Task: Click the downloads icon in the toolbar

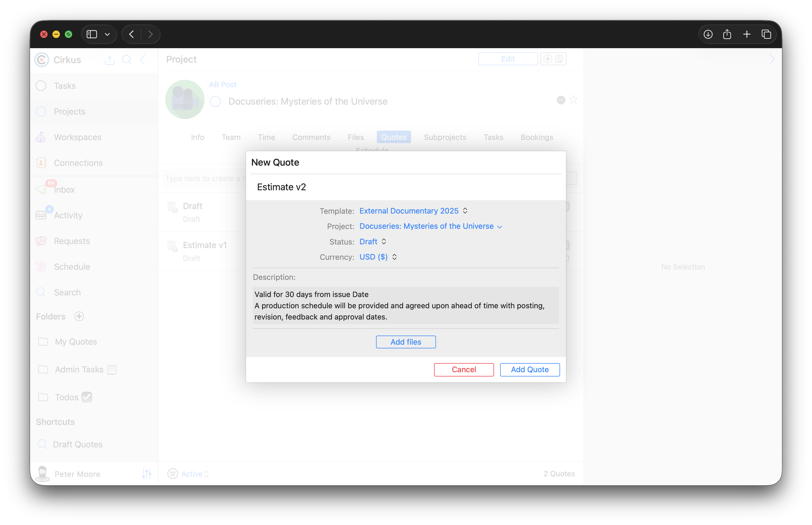Action: point(708,34)
